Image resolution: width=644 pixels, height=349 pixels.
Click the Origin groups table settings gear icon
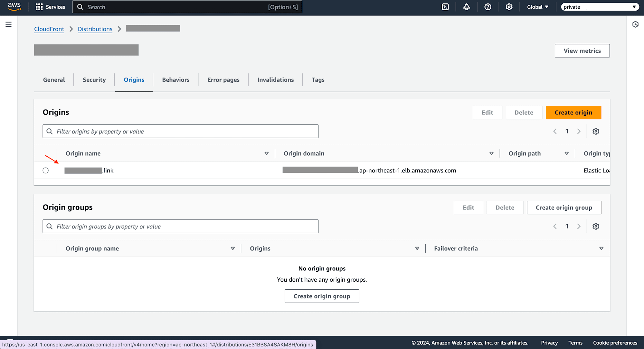coord(596,226)
